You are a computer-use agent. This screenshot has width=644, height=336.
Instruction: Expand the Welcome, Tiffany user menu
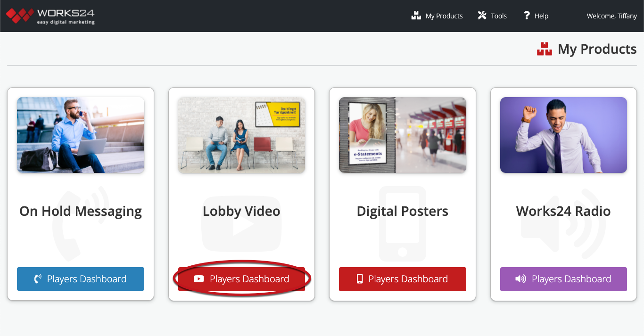pyautogui.click(x=611, y=16)
